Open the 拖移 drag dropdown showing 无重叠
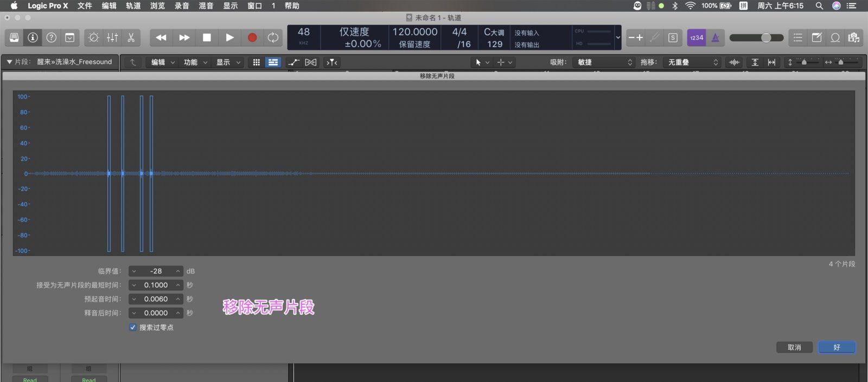 pyautogui.click(x=693, y=62)
